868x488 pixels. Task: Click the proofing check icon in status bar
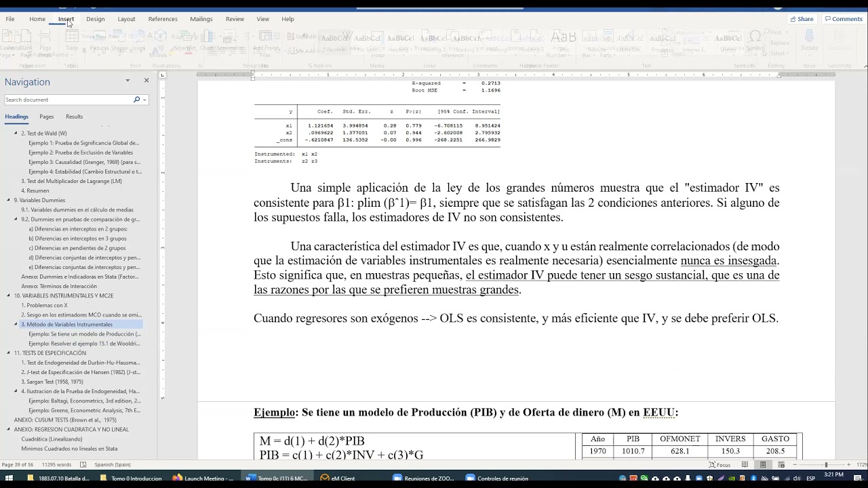(x=83, y=464)
